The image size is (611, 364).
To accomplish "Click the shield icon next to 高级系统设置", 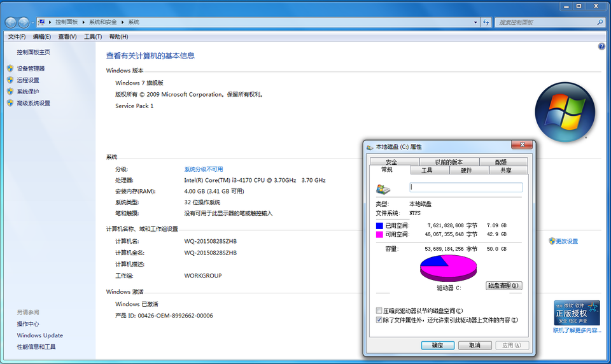I will click(x=10, y=103).
